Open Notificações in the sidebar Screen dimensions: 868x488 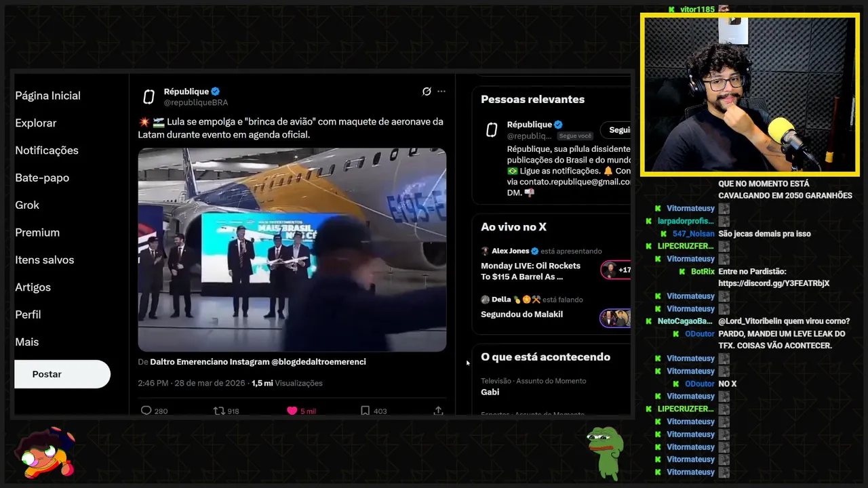(47, 150)
